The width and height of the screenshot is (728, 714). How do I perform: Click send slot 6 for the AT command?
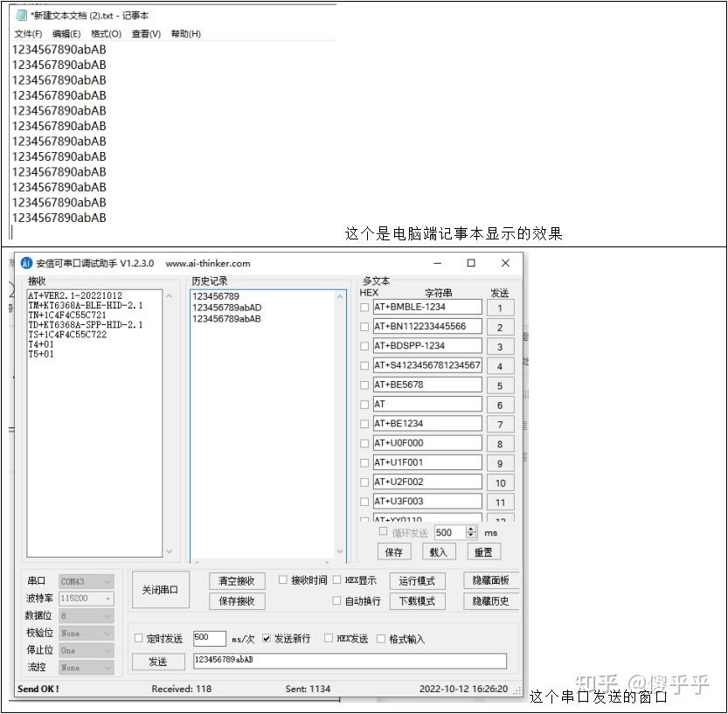[x=499, y=405]
